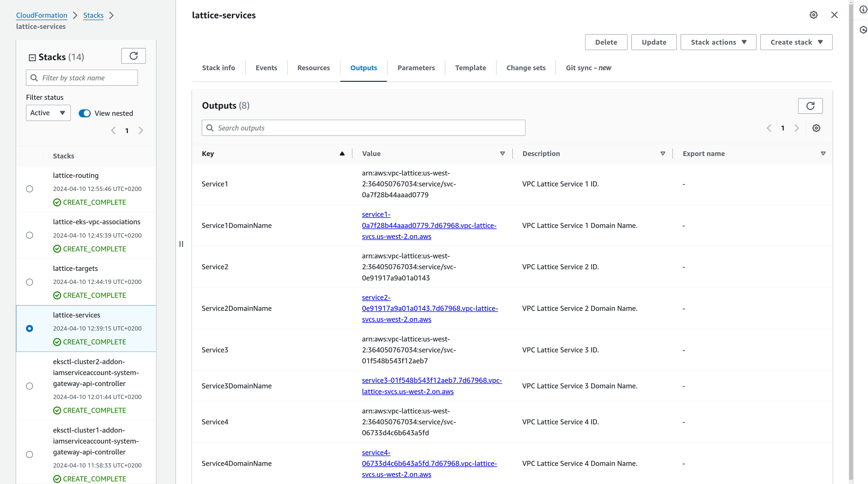
Task: Open the Parameters tab
Action: (416, 68)
